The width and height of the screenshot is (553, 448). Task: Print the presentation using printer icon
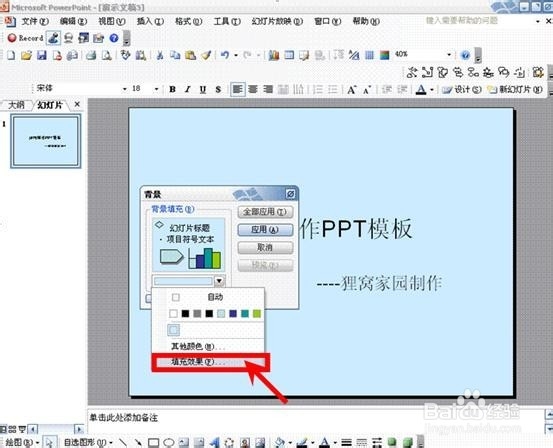point(91,55)
